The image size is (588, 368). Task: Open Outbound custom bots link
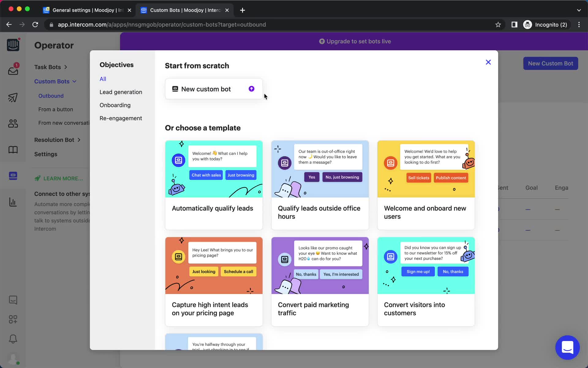pyautogui.click(x=51, y=96)
